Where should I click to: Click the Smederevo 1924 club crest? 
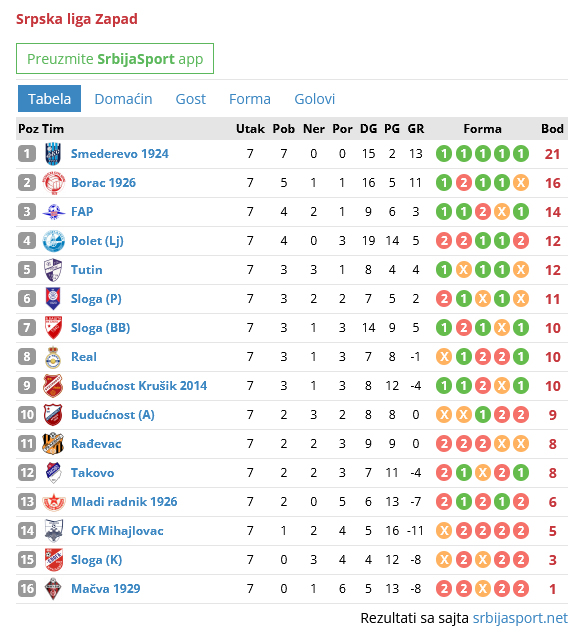pyautogui.click(x=53, y=154)
